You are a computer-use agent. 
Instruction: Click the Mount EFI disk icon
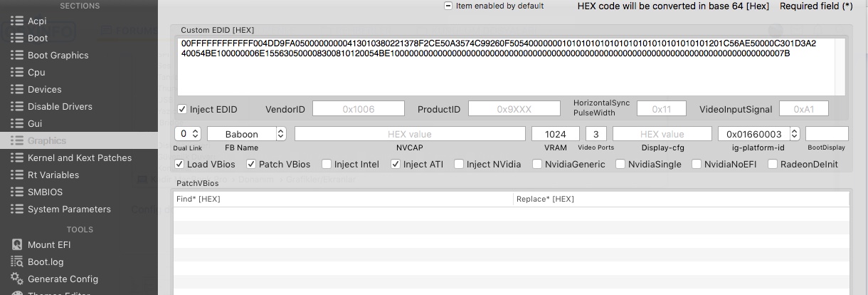(x=17, y=245)
